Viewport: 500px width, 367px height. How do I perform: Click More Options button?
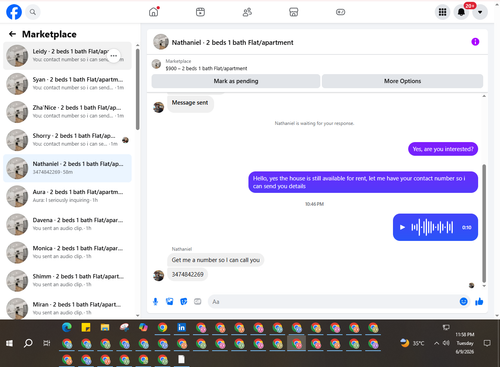point(402,81)
